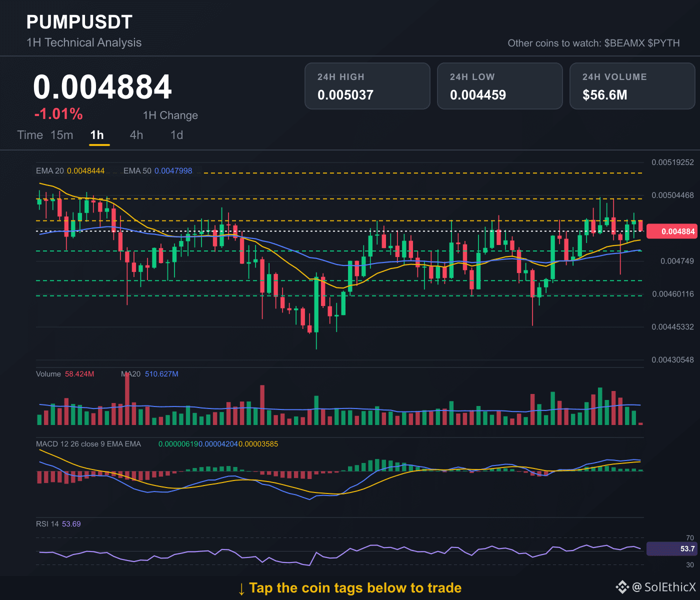Click the 24H volume value $56.6M
700x600 pixels.
click(605, 95)
